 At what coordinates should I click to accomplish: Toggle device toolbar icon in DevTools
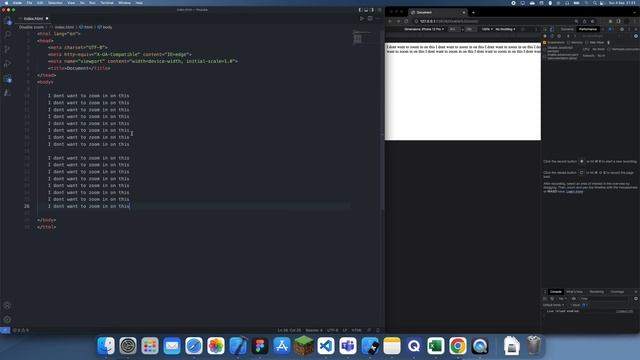click(552, 29)
